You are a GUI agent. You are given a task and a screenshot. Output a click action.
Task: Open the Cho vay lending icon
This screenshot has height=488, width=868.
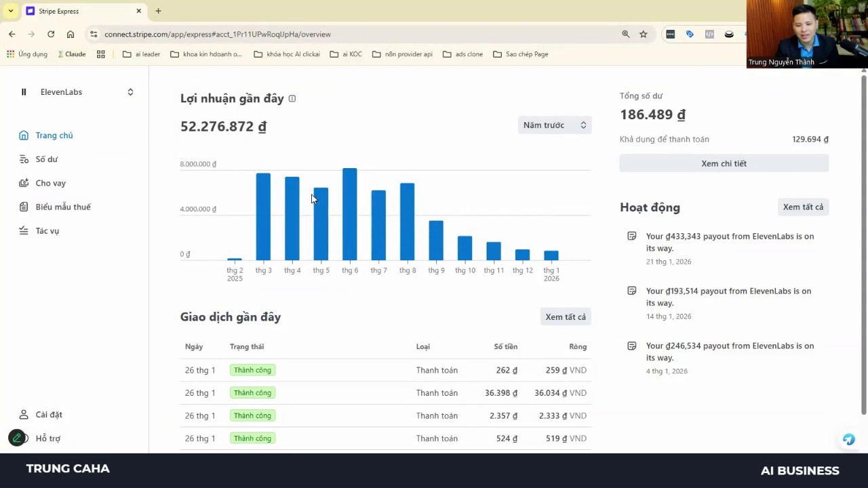coord(24,183)
